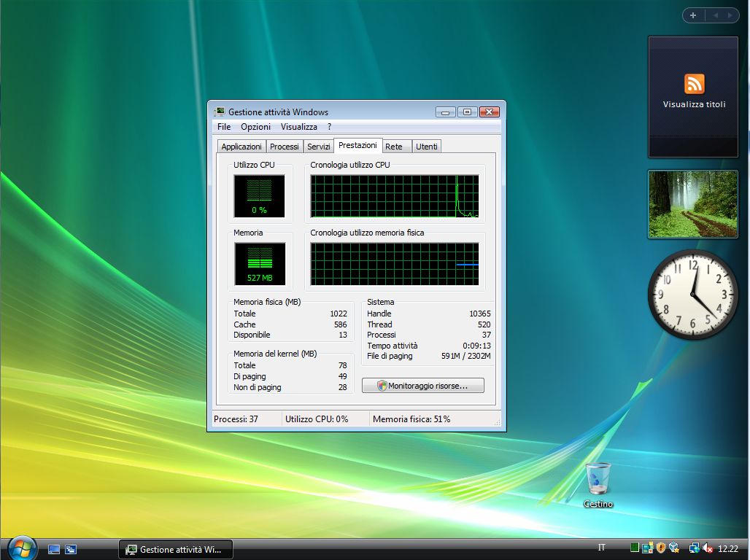Click Handle value 10365
Image resolution: width=750 pixels, height=560 pixels.
pos(480,314)
